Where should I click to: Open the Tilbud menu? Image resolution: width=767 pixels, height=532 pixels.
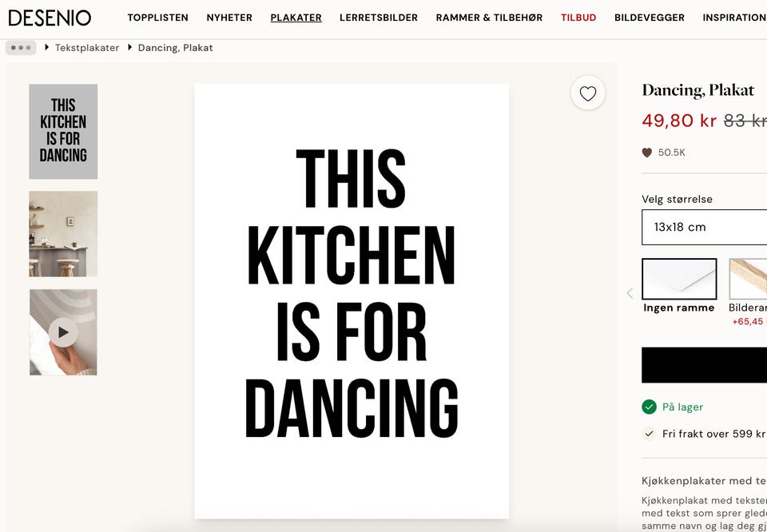point(578,18)
